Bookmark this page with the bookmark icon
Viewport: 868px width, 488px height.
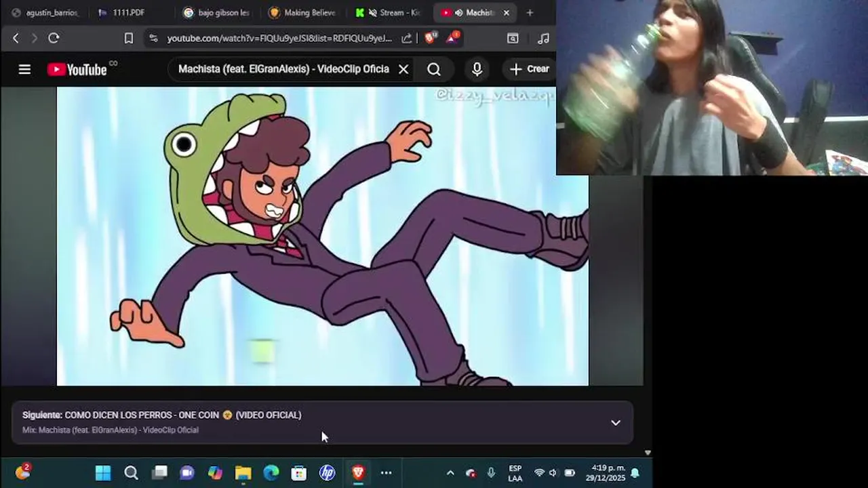(129, 39)
